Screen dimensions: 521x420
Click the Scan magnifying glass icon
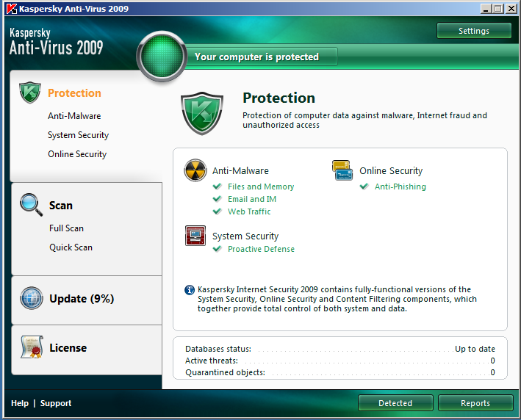point(31,205)
